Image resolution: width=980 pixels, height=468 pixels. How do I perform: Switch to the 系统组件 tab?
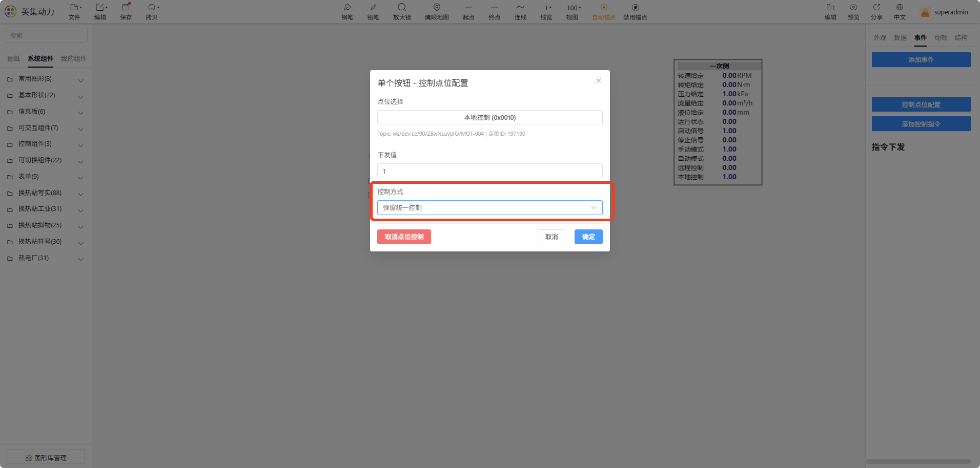click(40, 58)
